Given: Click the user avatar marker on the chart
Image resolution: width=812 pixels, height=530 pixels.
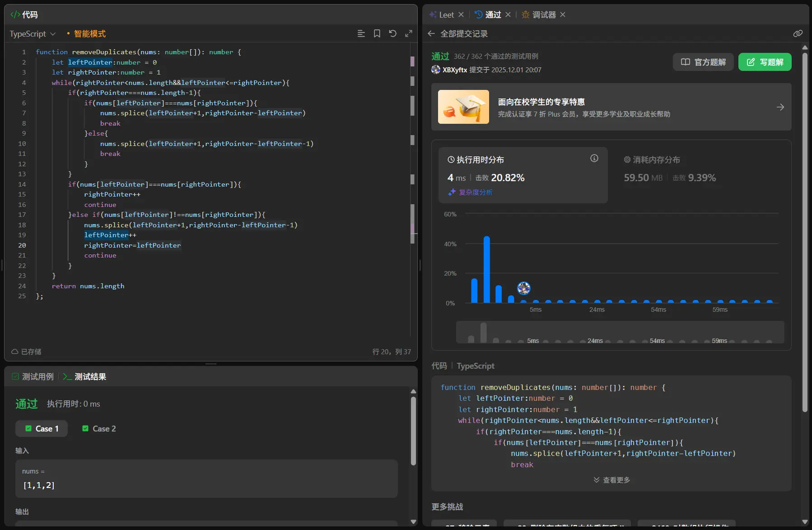Looking at the screenshot, I should pos(523,288).
